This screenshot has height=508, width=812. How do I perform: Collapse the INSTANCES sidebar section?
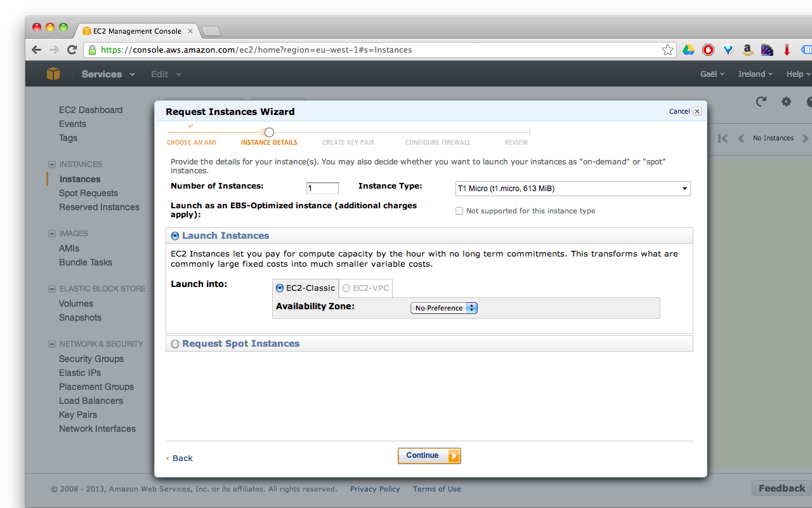click(x=51, y=164)
